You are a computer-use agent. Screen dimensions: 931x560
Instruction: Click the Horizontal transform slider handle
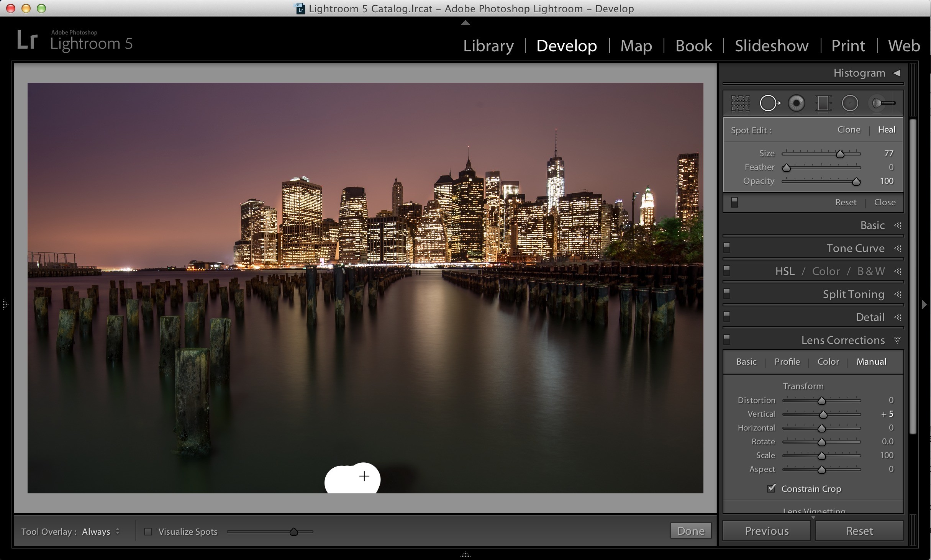pos(821,428)
